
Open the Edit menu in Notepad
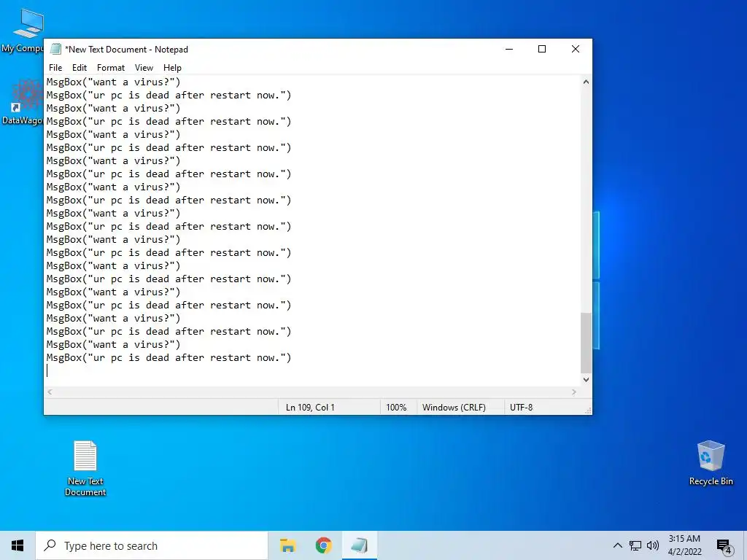point(79,68)
